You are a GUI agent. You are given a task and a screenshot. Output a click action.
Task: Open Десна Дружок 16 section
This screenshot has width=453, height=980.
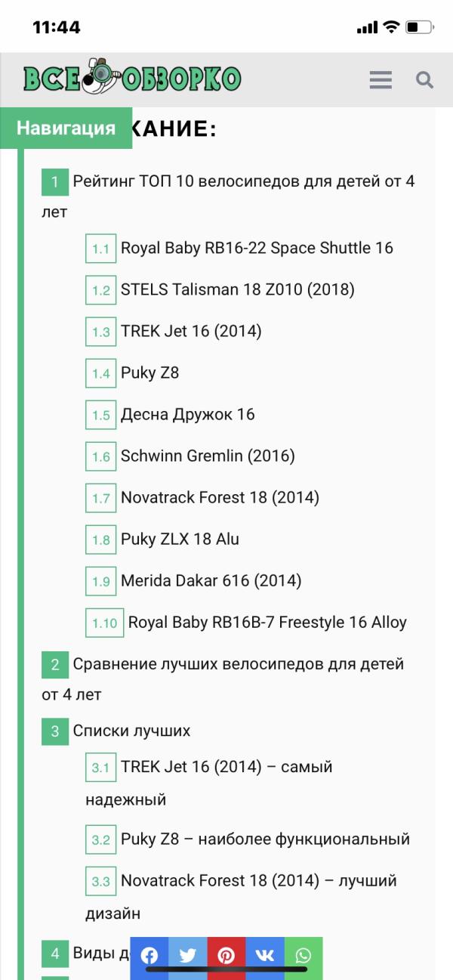point(188,414)
